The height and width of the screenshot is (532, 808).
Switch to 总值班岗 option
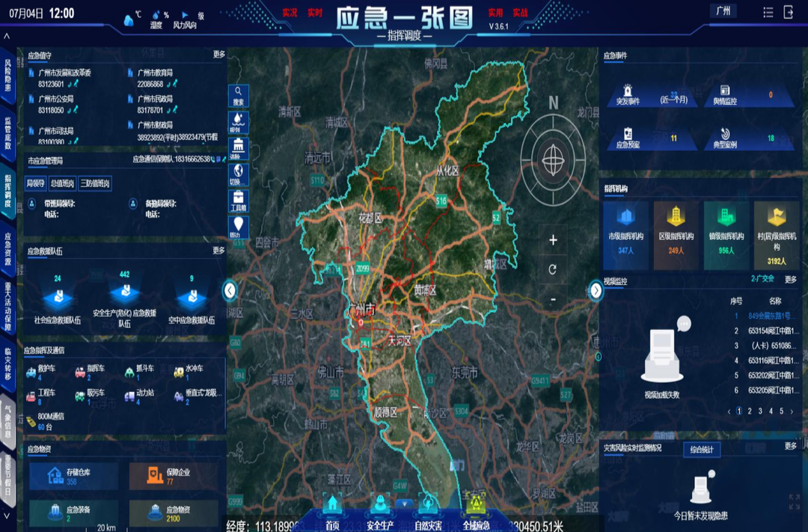coord(62,183)
